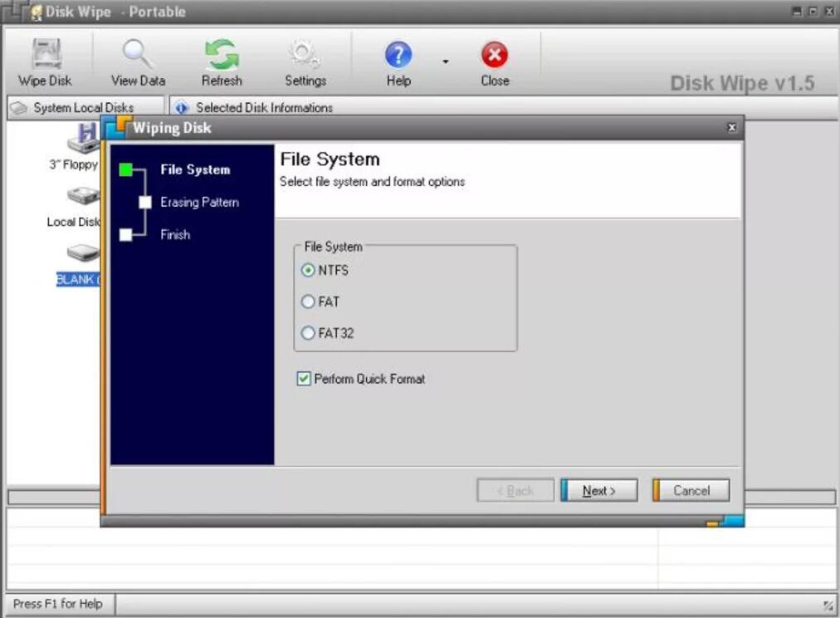The image size is (840, 618).
Task: Close the Wiping Disk dialog
Action: [x=732, y=128]
